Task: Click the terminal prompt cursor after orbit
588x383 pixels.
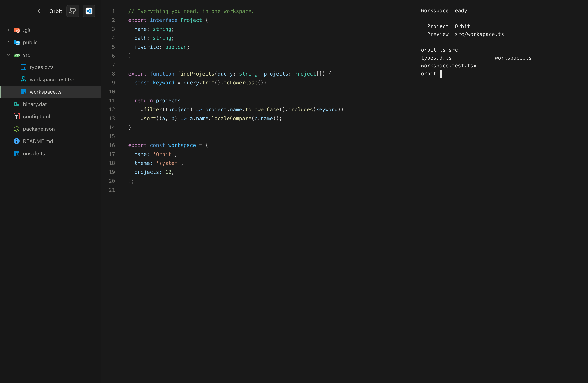Action: 441,74
